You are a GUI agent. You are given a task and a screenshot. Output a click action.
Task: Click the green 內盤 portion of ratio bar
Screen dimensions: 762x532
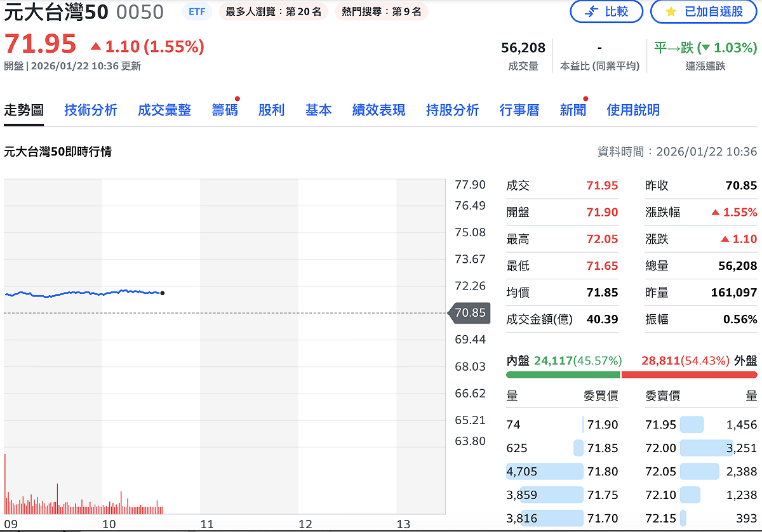pyautogui.click(x=563, y=375)
